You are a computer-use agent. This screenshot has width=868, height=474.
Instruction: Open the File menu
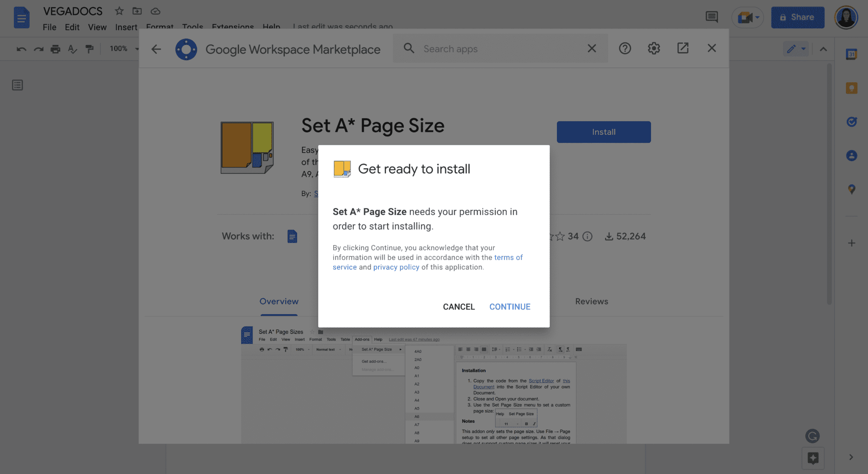point(49,27)
